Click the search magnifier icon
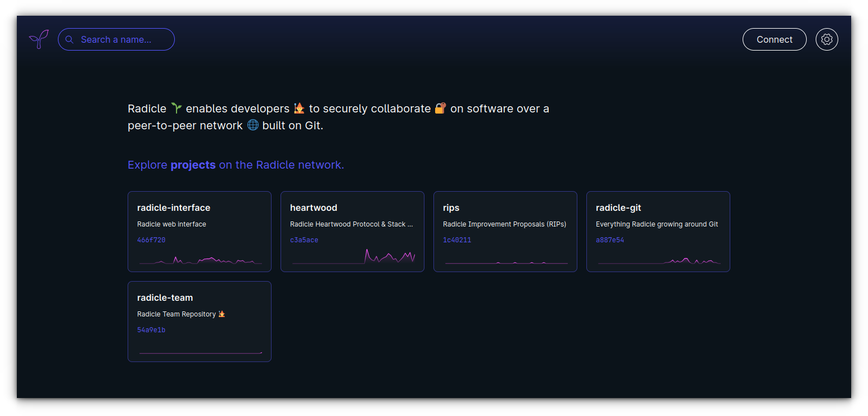This screenshot has width=868, height=416. 70,39
